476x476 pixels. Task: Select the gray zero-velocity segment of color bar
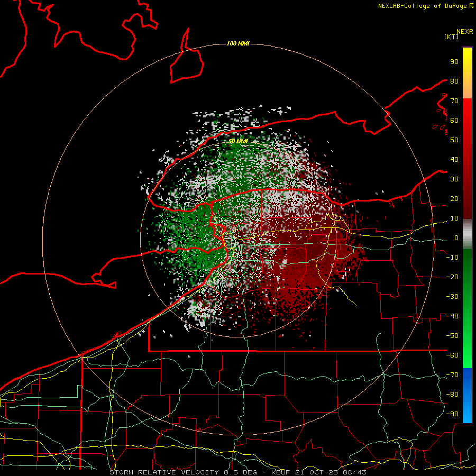tap(467, 234)
